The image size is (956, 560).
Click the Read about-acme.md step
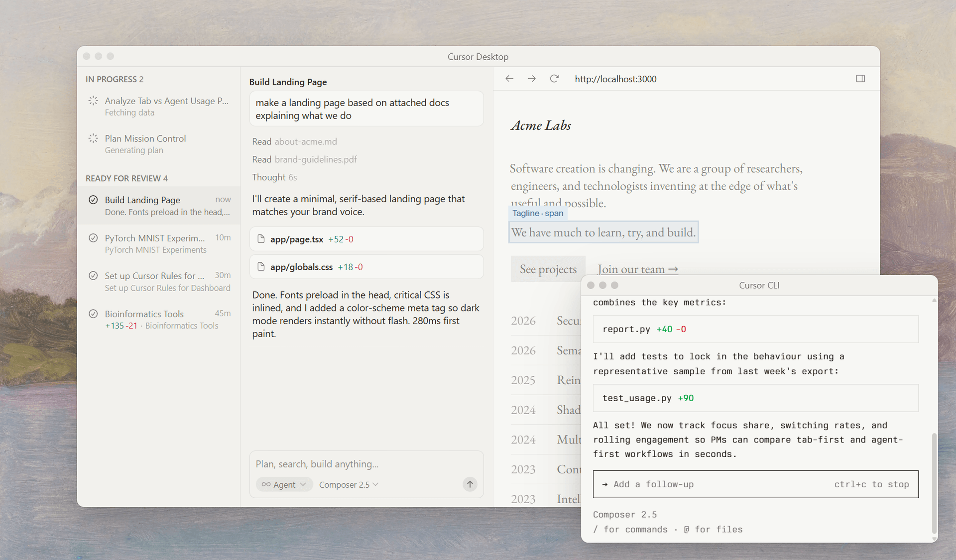tap(294, 141)
